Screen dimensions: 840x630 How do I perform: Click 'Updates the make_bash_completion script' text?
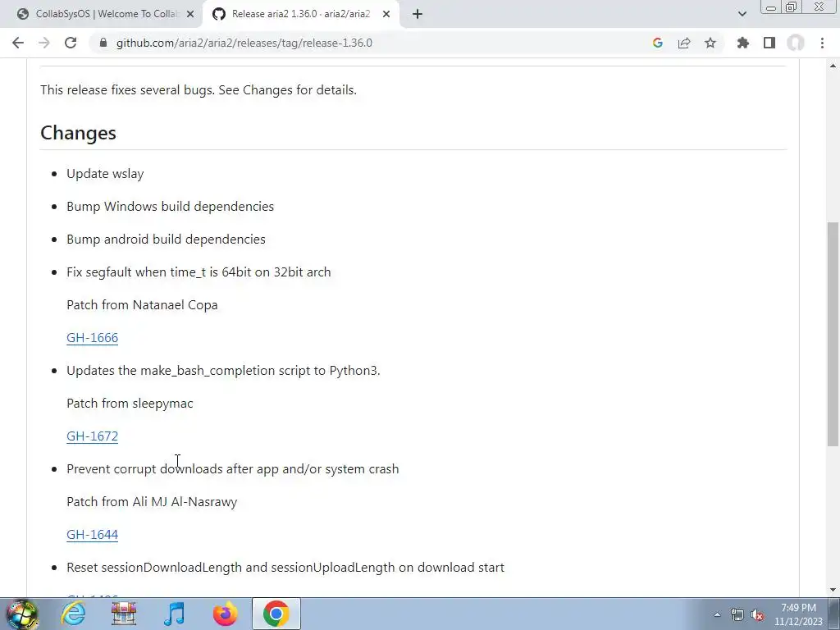tap(223, 371)
